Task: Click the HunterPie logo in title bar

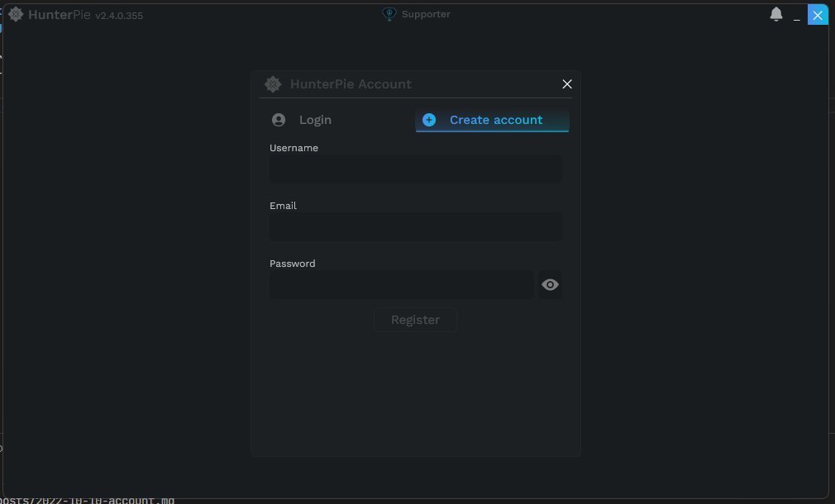Action: click(x=16, y=14)
